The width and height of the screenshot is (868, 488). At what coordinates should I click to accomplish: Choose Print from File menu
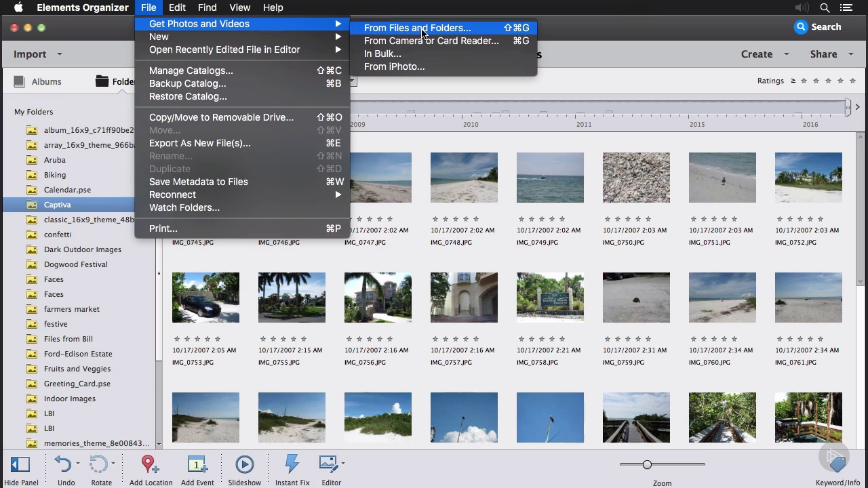(242, 228)
